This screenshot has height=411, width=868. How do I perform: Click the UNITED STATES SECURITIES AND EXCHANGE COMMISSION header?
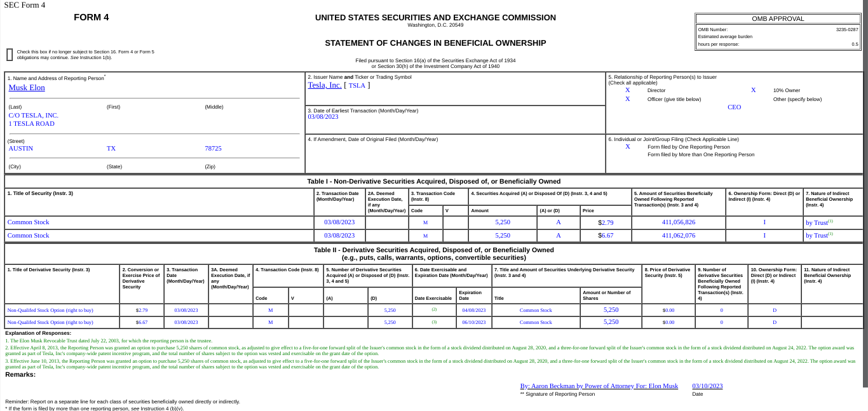coord(435,18)
